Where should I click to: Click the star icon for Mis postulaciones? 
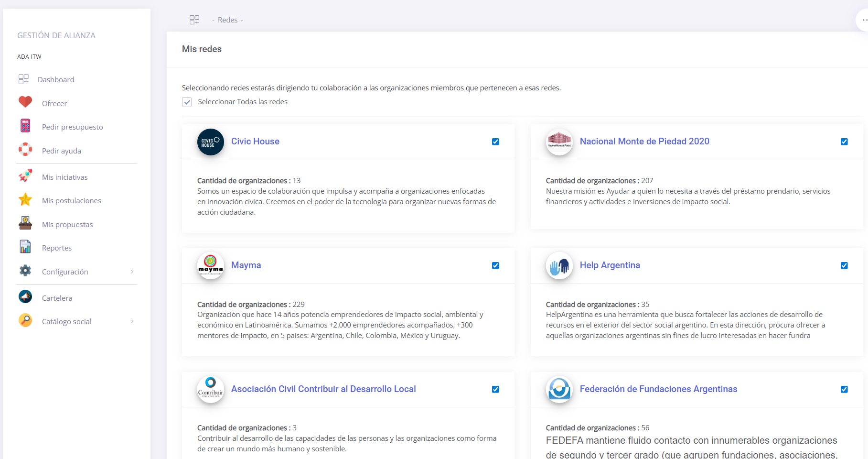click(25, 199)
